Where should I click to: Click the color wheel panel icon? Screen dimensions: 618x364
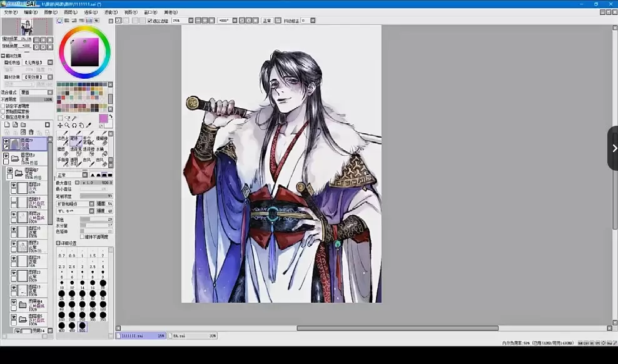59,21
